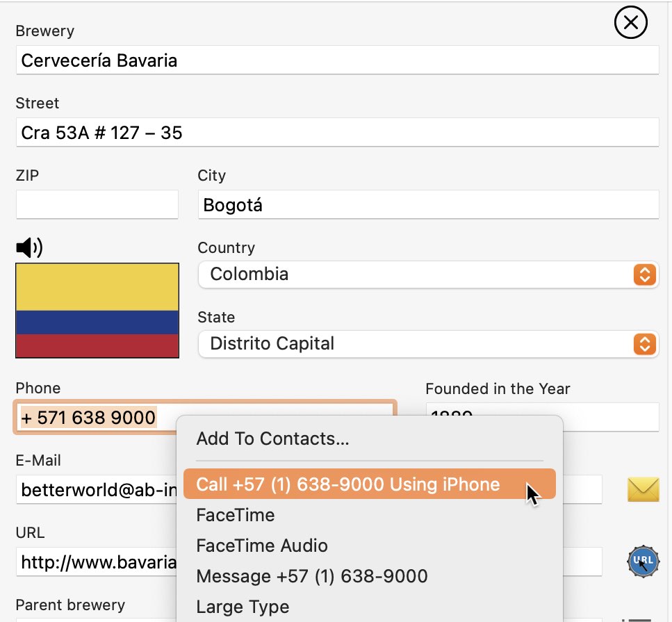Screen dimensions: 672x622
Task: Click the speaker icon above the flag
Action: (x=29, y=247)
